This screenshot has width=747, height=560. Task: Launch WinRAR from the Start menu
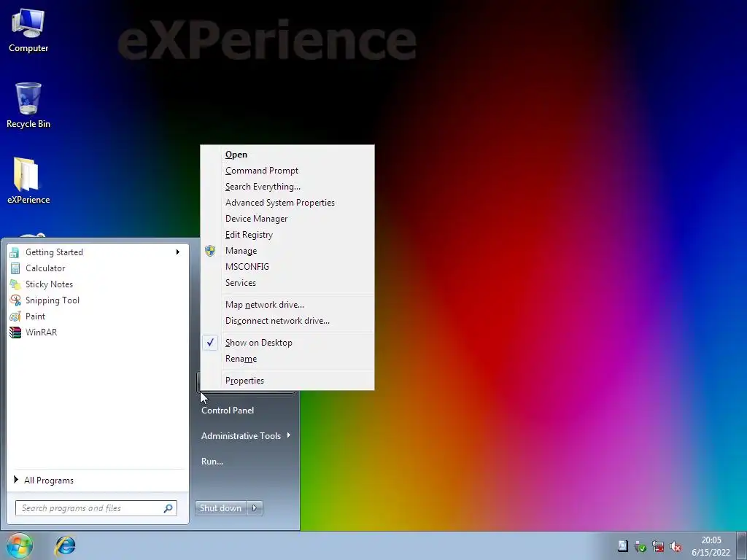[x=98, y=332]
